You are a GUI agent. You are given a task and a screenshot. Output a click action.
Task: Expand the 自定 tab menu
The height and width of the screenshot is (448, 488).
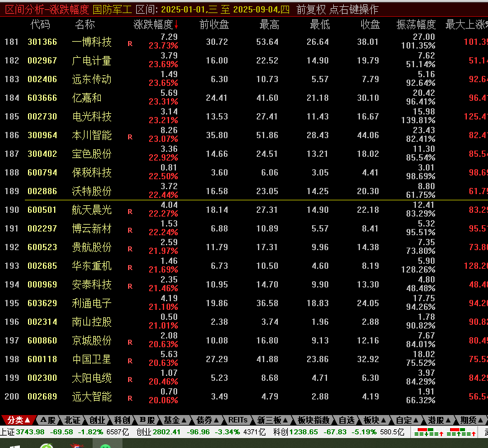coord(407,420)
